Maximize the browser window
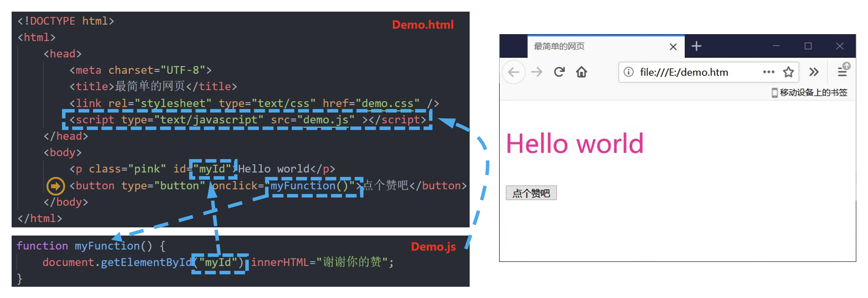Image resolution: width=868 pixels, height=298 pixels. (808, 46)
